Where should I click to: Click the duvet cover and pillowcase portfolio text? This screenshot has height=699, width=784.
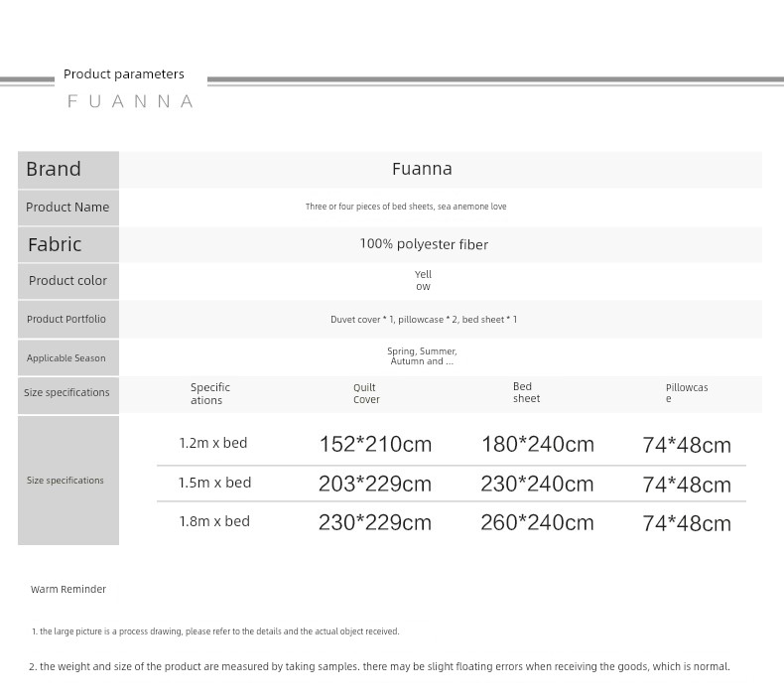point(424,320)
